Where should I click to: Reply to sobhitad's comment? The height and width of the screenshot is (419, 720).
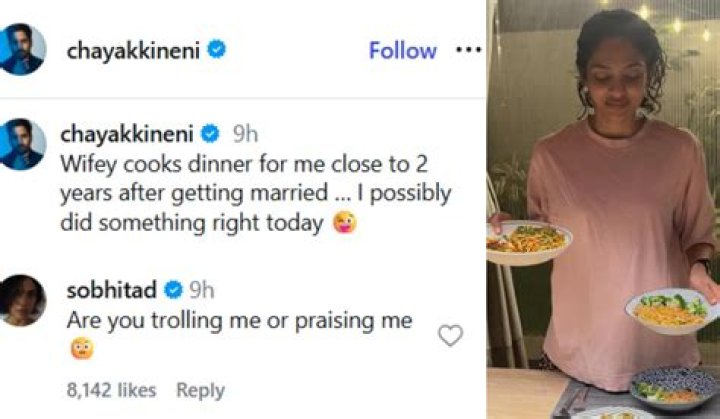[201, 391]
